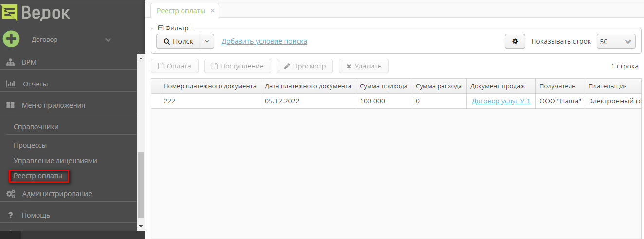
Task: Click the Поиск search button
Action: (x=178, y=41)
